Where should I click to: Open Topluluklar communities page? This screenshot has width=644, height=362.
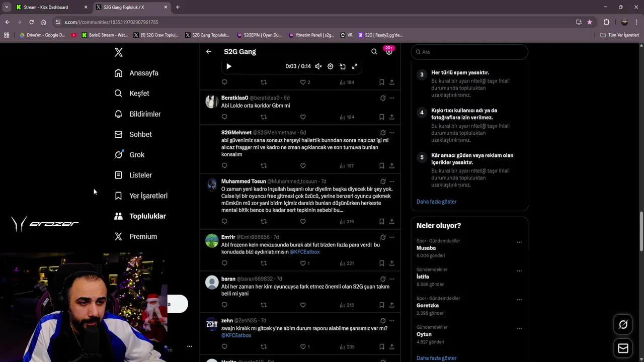(140, 216)
